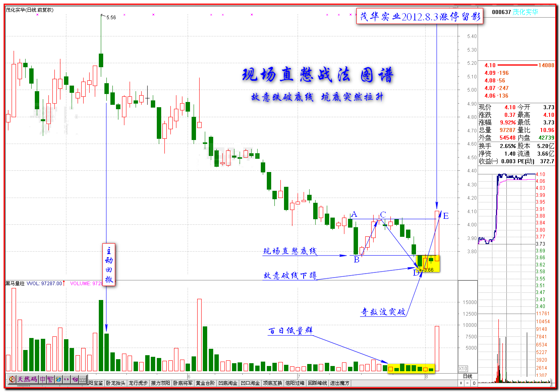
Task: Switch to the 顶底互换 tab
Action: pos(272,383)
